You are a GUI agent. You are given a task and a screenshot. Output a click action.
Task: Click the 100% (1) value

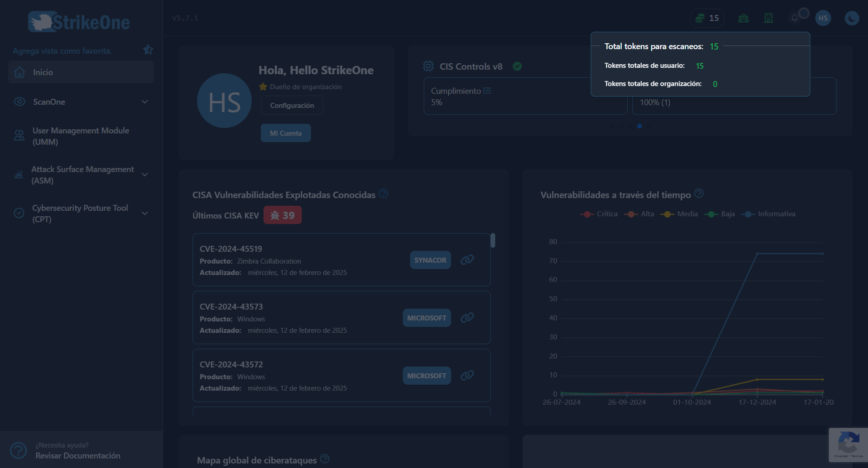coord(655,102)
